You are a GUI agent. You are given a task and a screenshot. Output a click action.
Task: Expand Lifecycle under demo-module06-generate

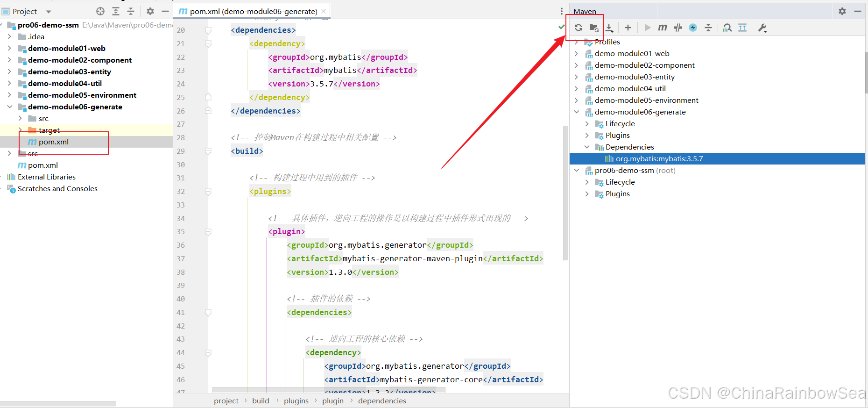[x=587, y=123]
